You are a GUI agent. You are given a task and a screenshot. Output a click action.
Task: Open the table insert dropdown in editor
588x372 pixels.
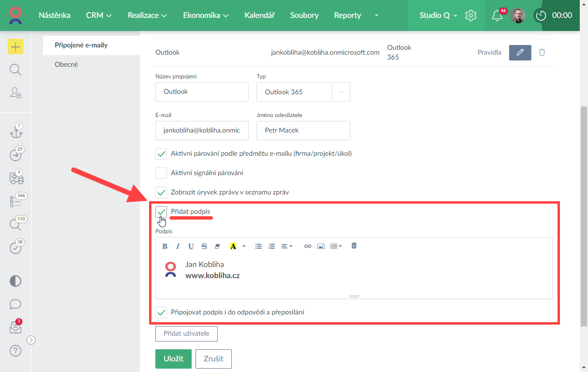point(336,246)
